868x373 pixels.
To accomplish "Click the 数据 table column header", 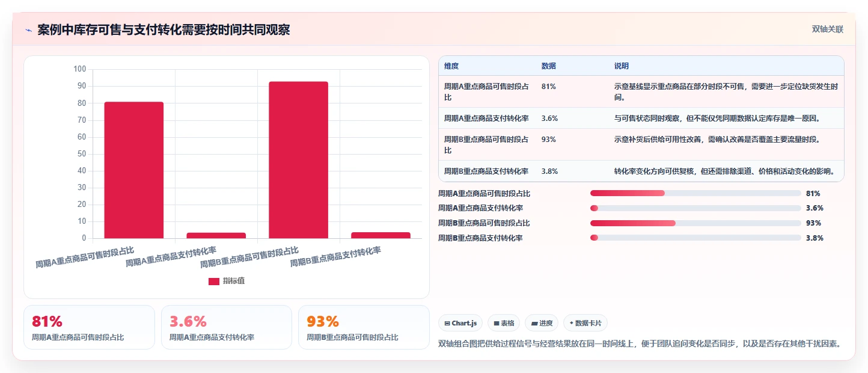I will pyautogui.click(x=549, y=66).
